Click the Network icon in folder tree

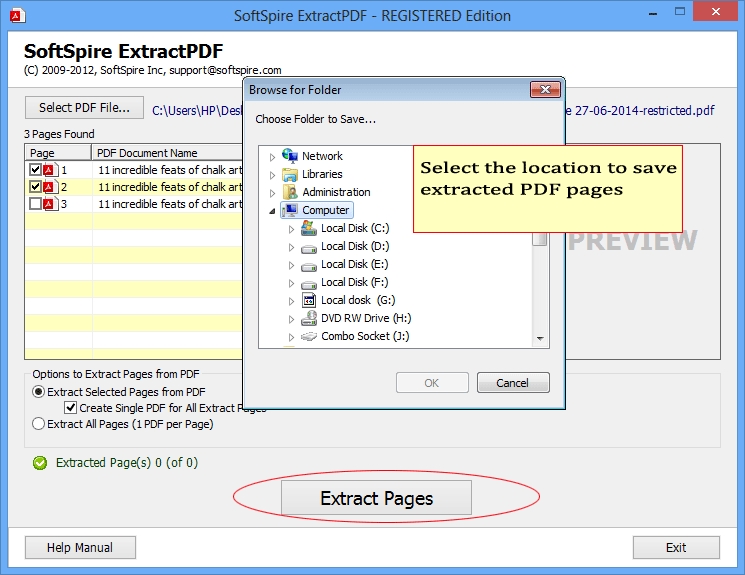click(x=290, y=156)
